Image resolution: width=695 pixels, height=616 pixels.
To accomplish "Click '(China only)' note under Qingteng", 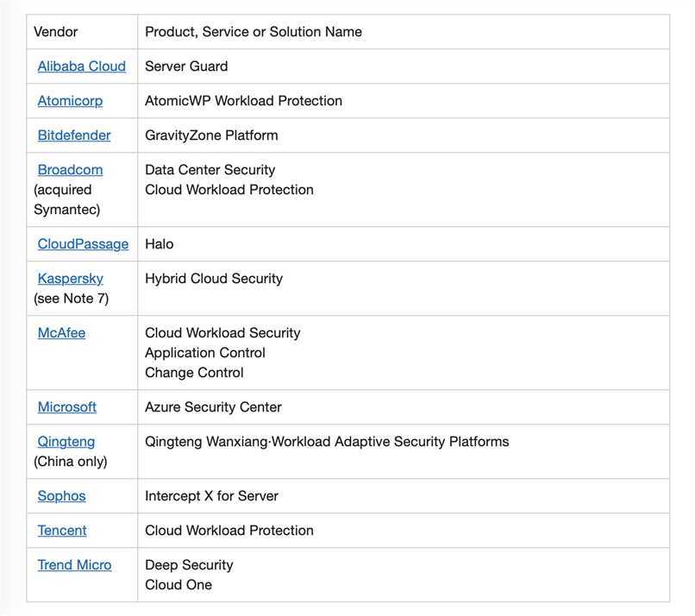I will (x=71, y=462).
